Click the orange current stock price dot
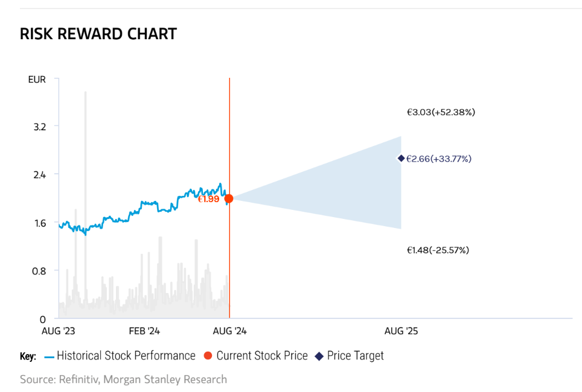Screen dimensions: 582x392 coord(229,198)
